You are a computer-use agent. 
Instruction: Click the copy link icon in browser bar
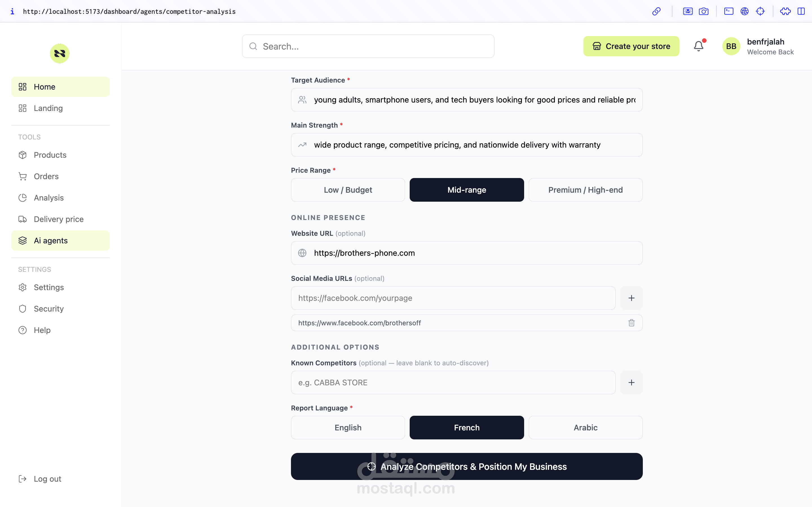(x=656, y=11)
